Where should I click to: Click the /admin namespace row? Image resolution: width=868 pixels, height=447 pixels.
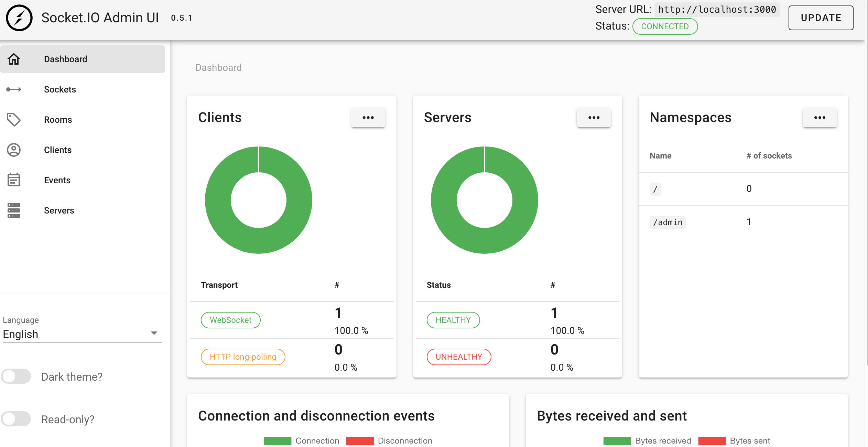point(743,222)
